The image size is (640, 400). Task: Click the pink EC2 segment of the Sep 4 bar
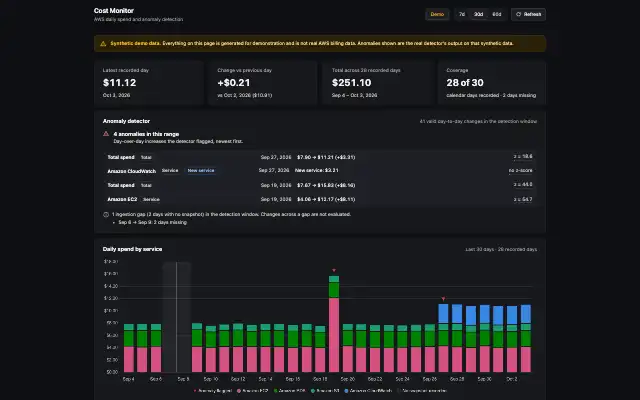[x=129, y=359]
